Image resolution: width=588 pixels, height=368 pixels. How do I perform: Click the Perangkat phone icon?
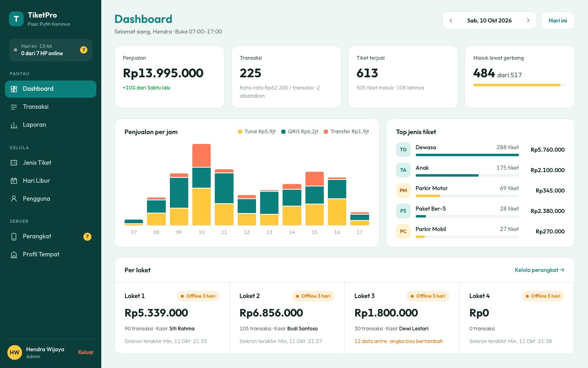pyautogui.click(x=14, y=237)
